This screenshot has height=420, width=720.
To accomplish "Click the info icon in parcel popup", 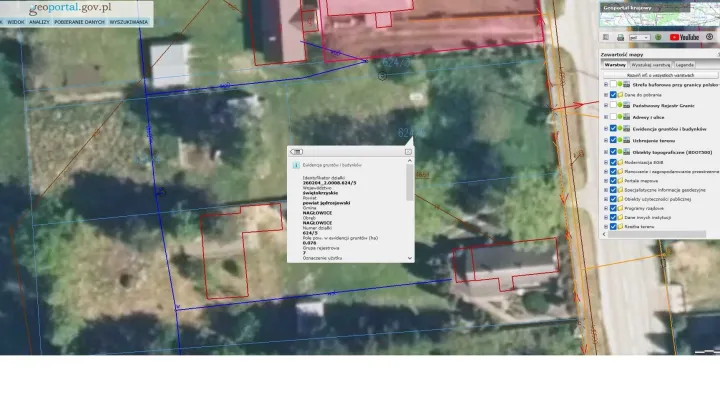I will (296, 165).
